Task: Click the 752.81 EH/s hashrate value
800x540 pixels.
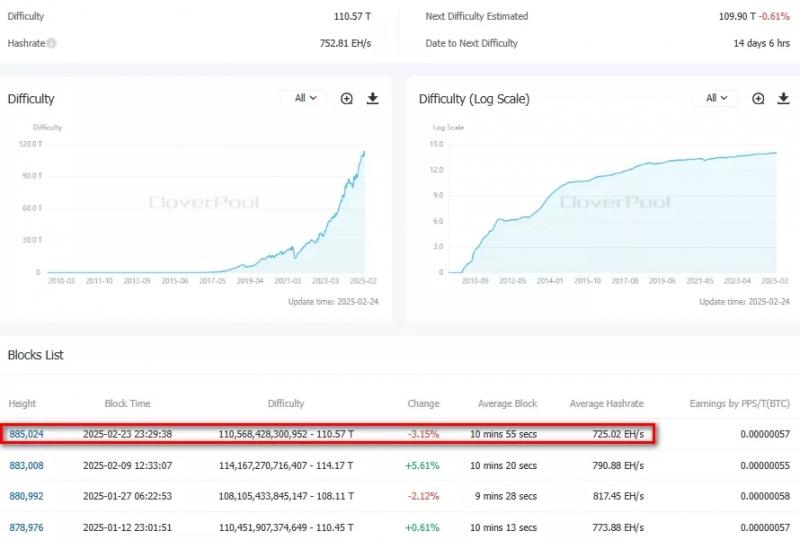Action: point(345,43)
